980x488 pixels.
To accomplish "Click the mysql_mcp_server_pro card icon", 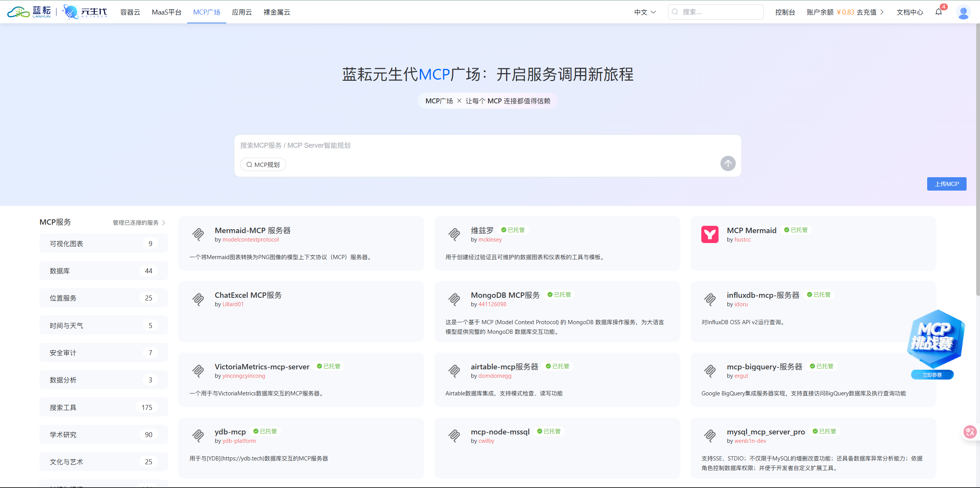I will point(710,436).
